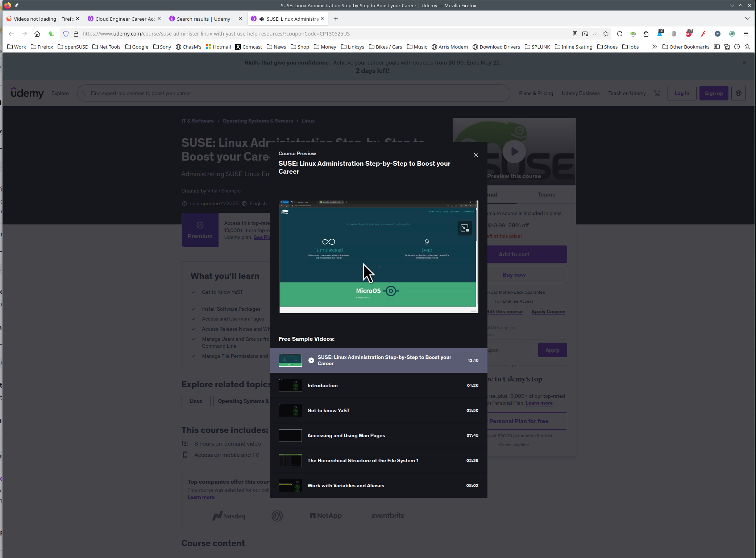Open the Work bookmarks folder
This screenshot has width=756, height=558.
[17, 47]
